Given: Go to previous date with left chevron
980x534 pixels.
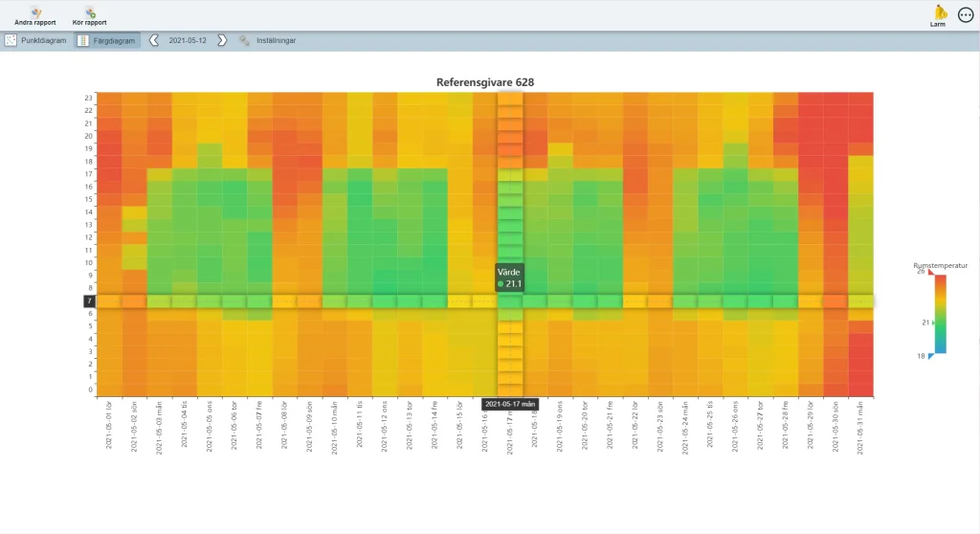Looking at the screenshot, I should 154,40.
